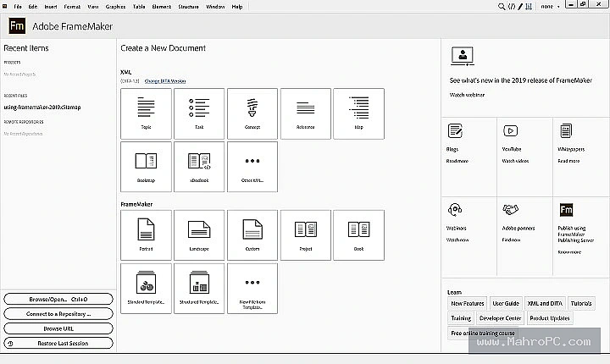Click Read more under Whitepapers
The height and width of the screenshot is (364, 610).
coord(568,161)
